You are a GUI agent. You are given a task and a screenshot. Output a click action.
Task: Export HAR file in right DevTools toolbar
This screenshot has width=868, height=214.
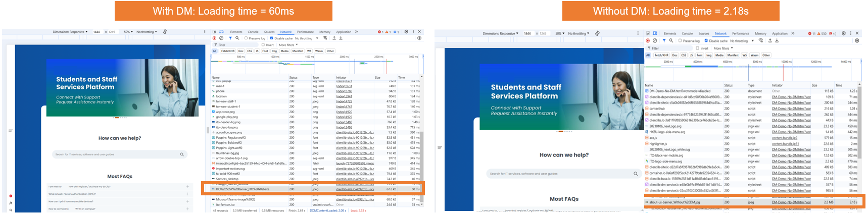pos(777,40)
